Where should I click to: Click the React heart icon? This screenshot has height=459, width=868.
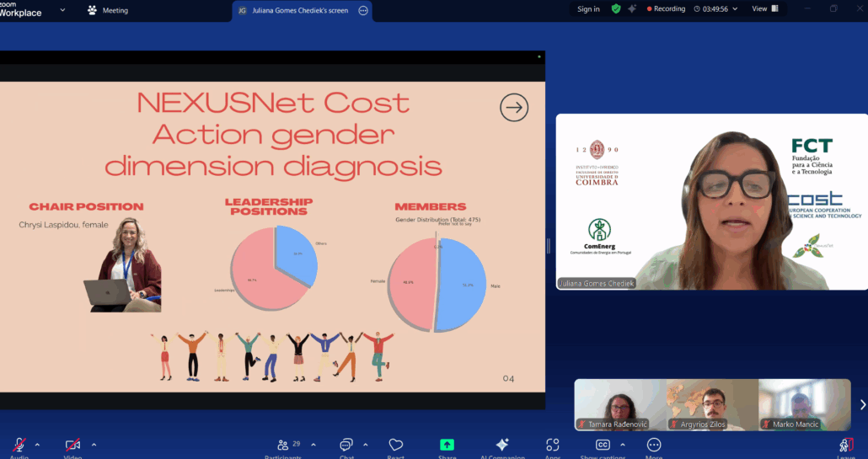tap(396, 445)
